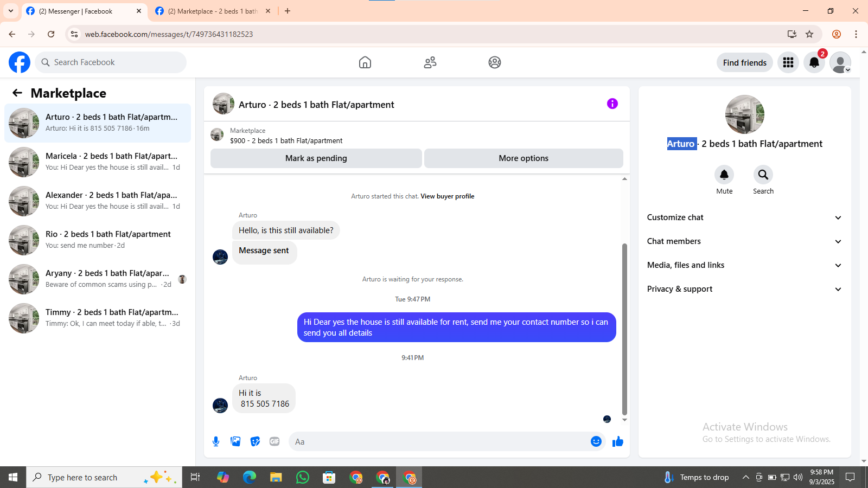Open the Friends icon in top navigation
Viewport: 868px width, 488px height.
click(x=430, y=62)
